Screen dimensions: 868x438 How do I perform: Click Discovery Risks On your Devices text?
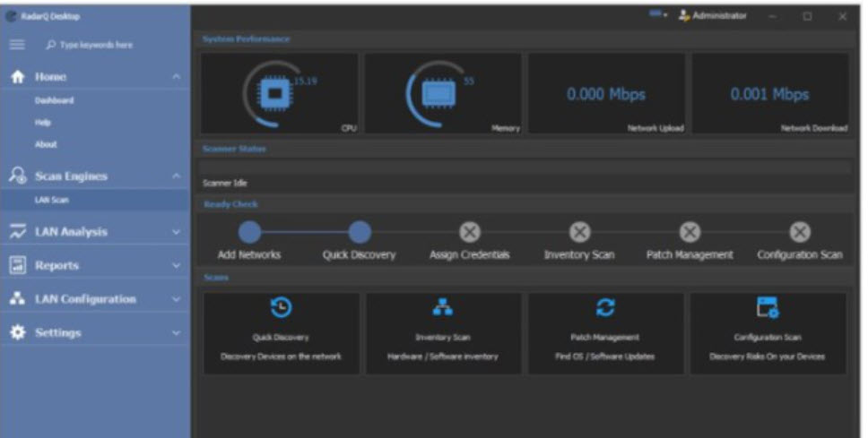768,356
